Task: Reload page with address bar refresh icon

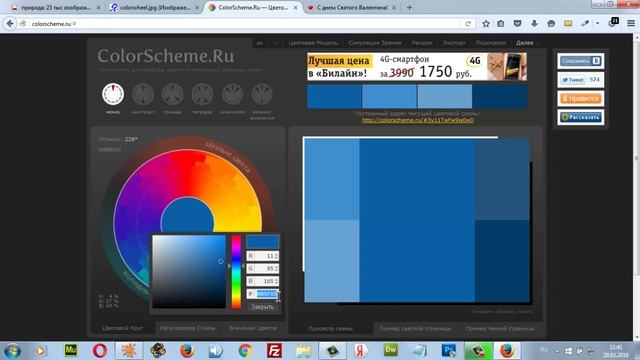Action: [x=468, y=24]
